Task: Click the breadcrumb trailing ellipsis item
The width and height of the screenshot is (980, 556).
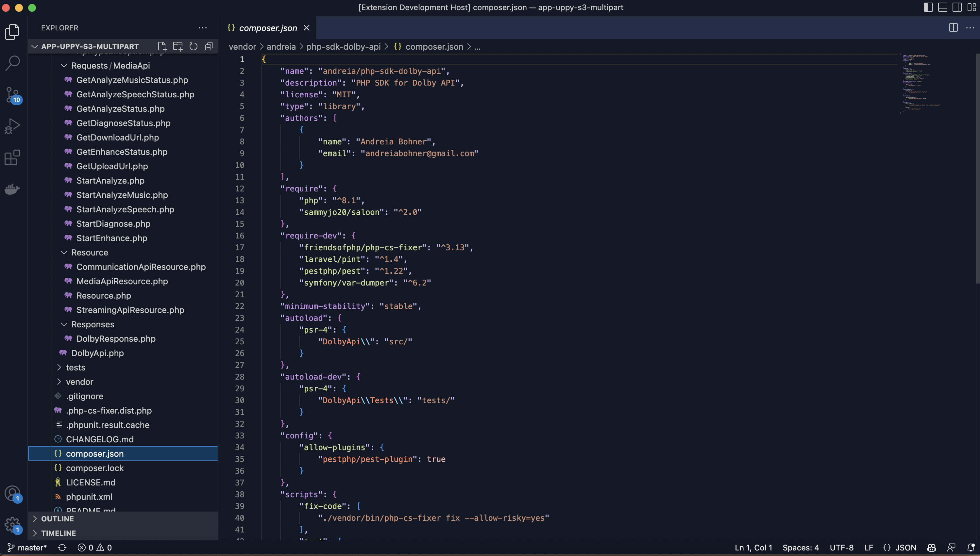Action: 477,47
